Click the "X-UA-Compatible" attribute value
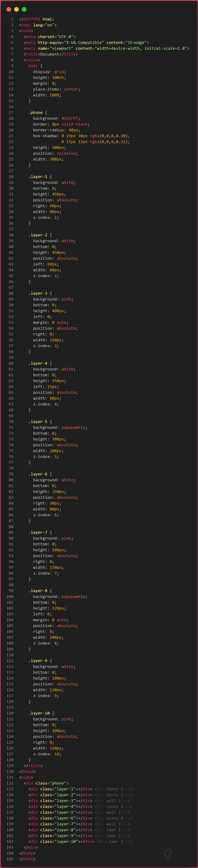 pyautogui.click(x=84, y=43)
